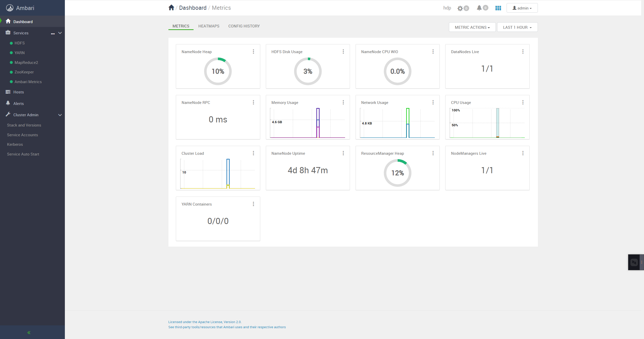
Task: Open CPU Usage widget options menu
Action: (x=523, y=102)
